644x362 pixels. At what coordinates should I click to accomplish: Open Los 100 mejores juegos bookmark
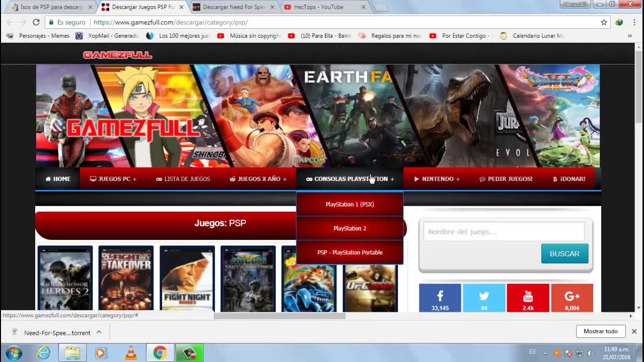click(x=178, y=36)
